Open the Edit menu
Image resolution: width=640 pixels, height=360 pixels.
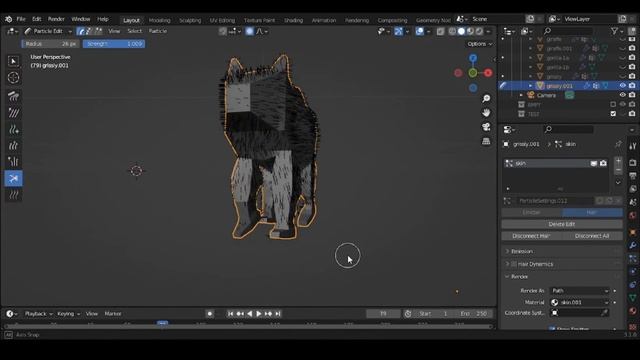37,19
